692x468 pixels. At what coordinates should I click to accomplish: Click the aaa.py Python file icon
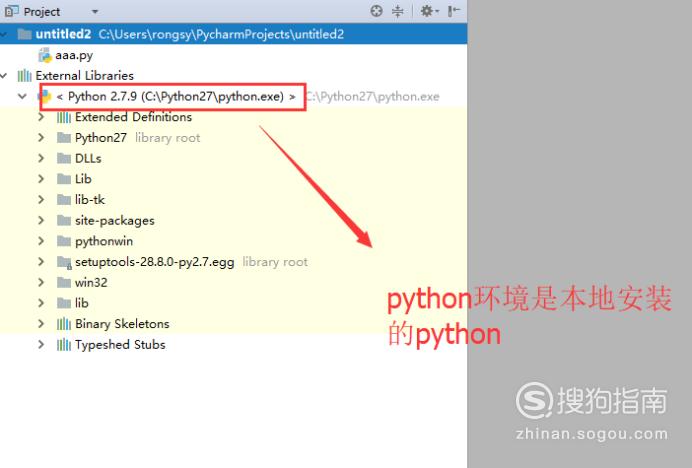coord(45,55)
